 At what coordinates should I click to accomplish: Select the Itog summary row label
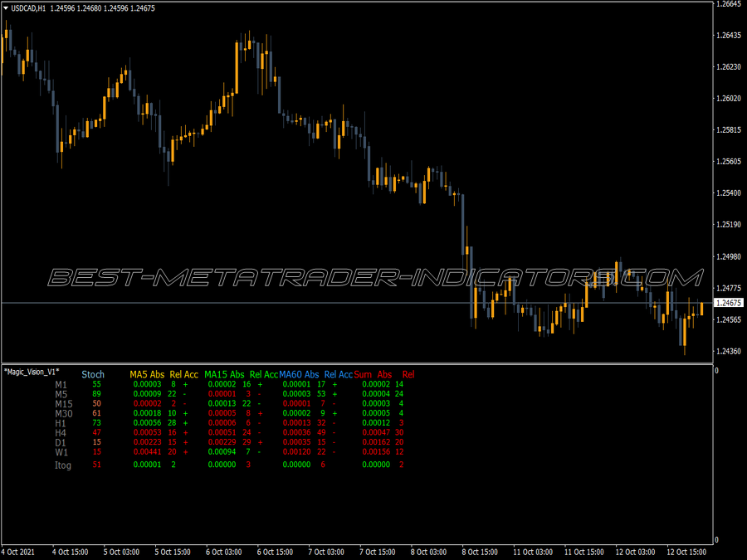63,465
